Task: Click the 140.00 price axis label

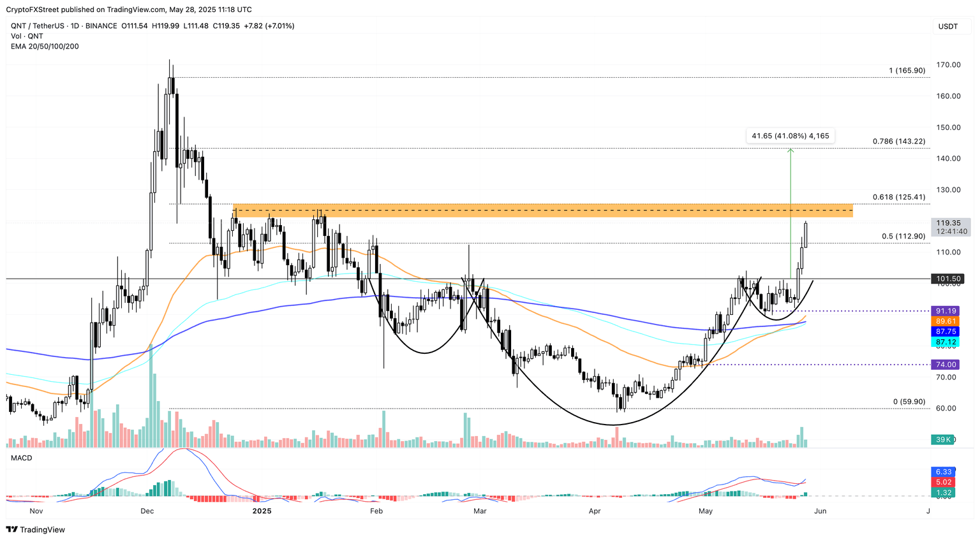Action: click(949, 159)
